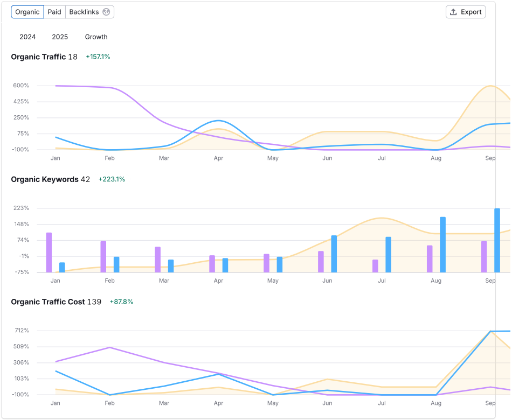Select the Organic tab
Viewport: 512px width, 420px height.
click(27, 12)
